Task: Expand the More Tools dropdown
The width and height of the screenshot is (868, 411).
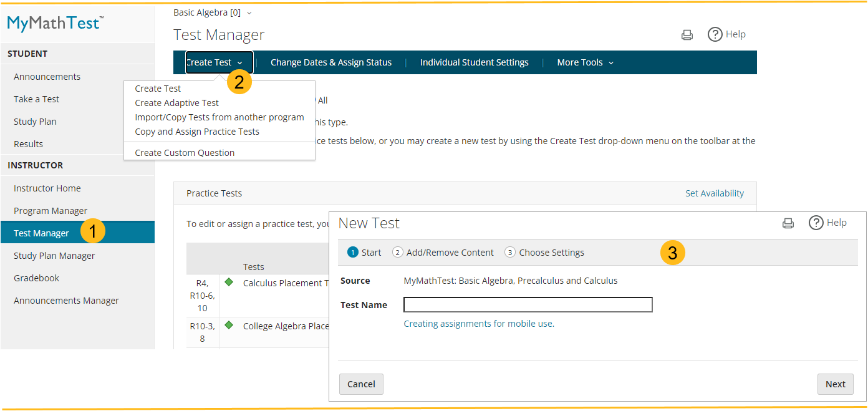Action: pyautogui.click(x=585, y=62)
